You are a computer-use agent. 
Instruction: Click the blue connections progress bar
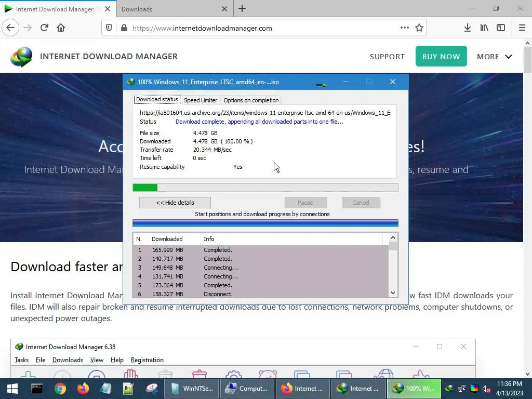pos(265,223)
